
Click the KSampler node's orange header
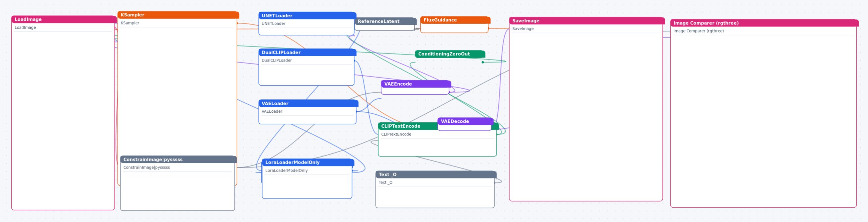[x=178, y=15]
